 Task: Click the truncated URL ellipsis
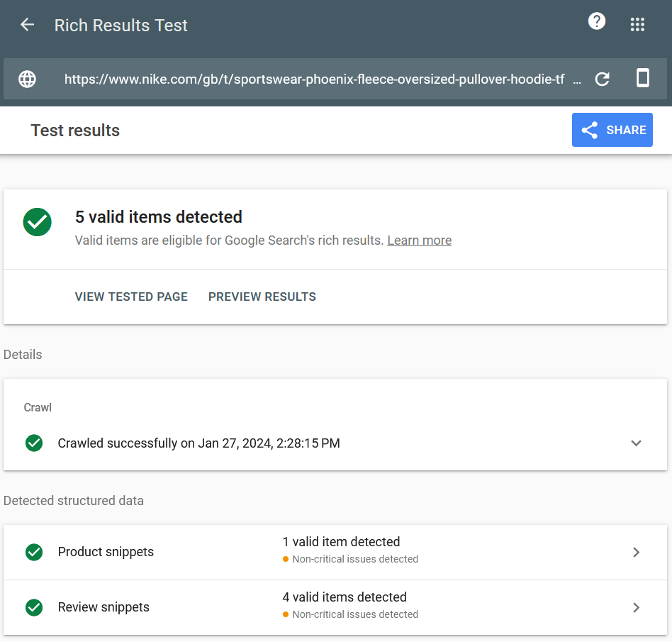577,79
